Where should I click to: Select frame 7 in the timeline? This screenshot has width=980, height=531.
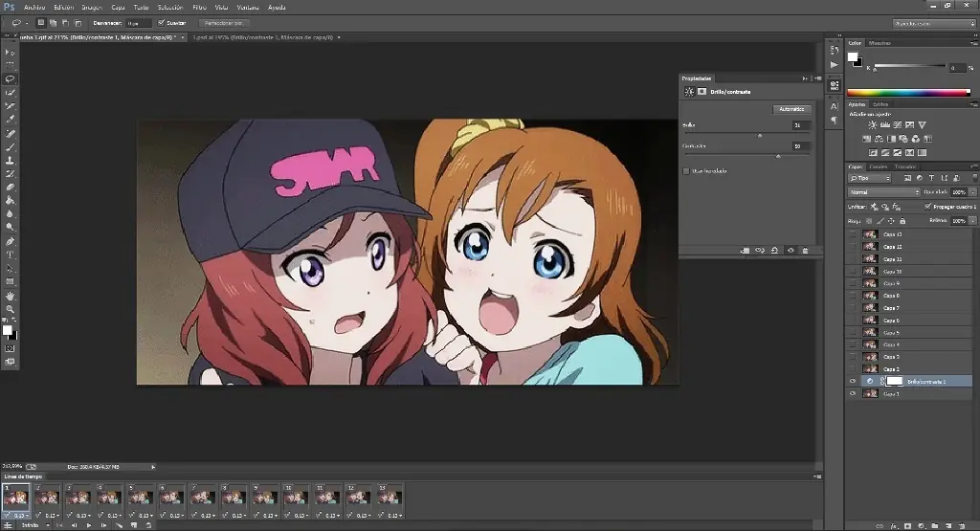[201, 498]
